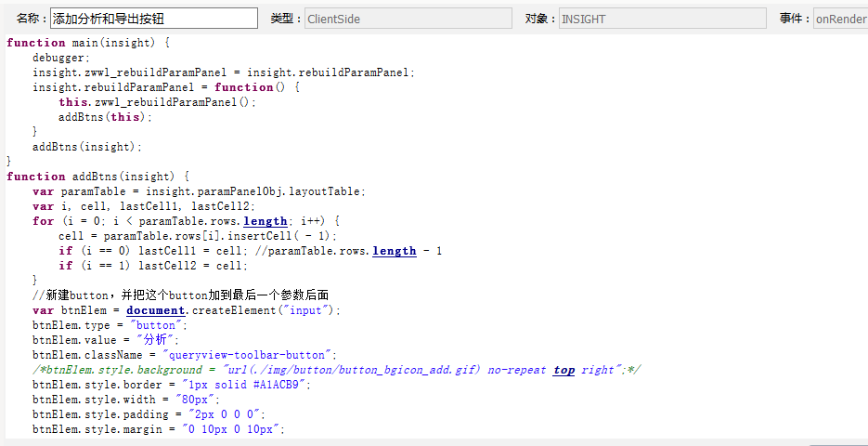Click the 'this.zwwl_rebuildParamPanel();' line
Image resolution: width=868 pixels, height=446 pixels.
[x=158, y=102]
